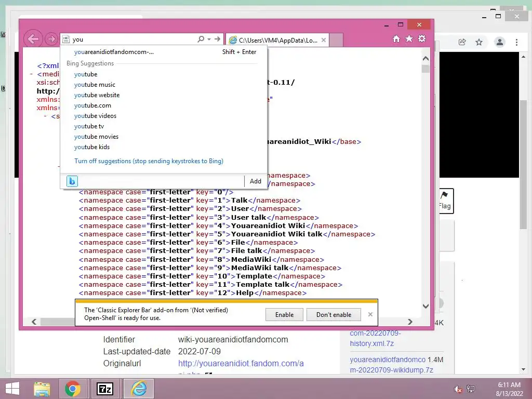Open the youareanidiot.fandom.com Originalurl link
Screen dimensions: 532x399
(x=241, y=363)
